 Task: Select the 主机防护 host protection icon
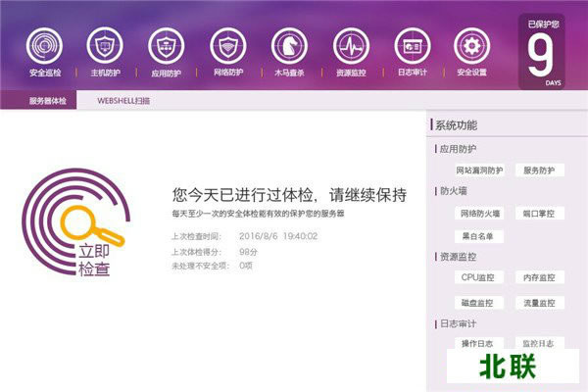point(105,45)
